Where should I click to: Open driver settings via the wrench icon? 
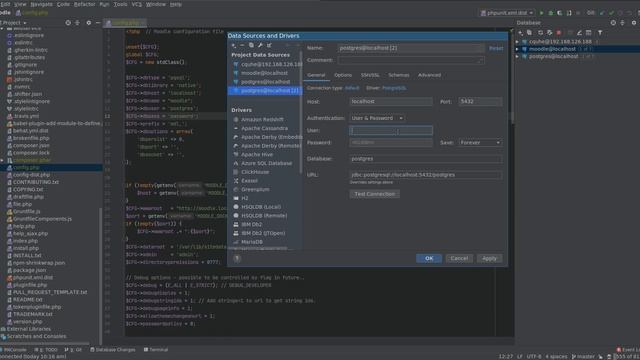click(x=260, y=45)
